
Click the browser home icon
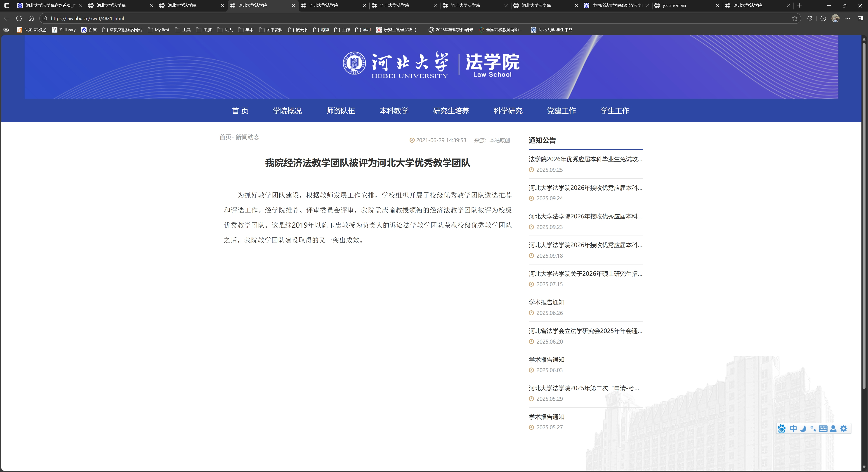pos(31,18)
